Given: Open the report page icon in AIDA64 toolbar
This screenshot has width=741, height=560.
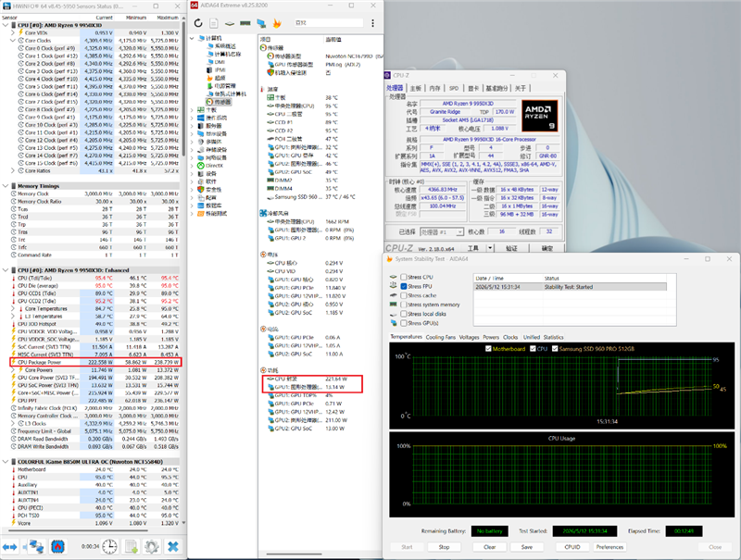Looking at the screenshot, I should pyautogui.click(x=214, y=23).
